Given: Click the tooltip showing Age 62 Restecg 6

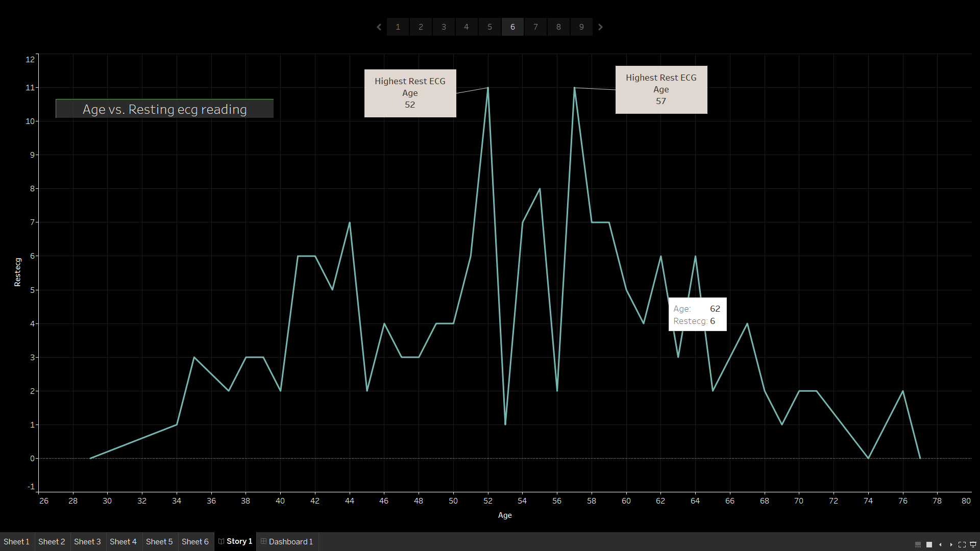Looking at the screenshot, I should click(x=697, y=314).
